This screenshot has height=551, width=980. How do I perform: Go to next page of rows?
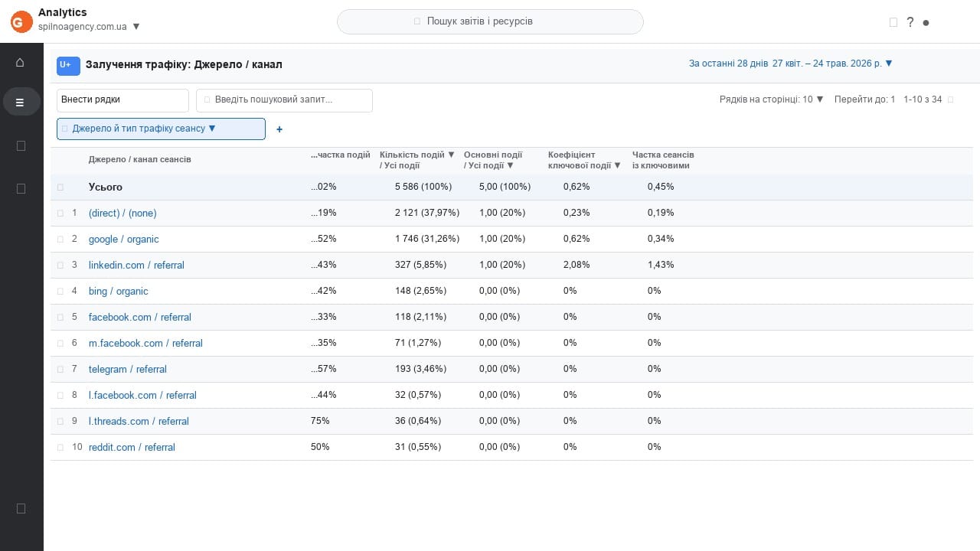coord(951,99)
